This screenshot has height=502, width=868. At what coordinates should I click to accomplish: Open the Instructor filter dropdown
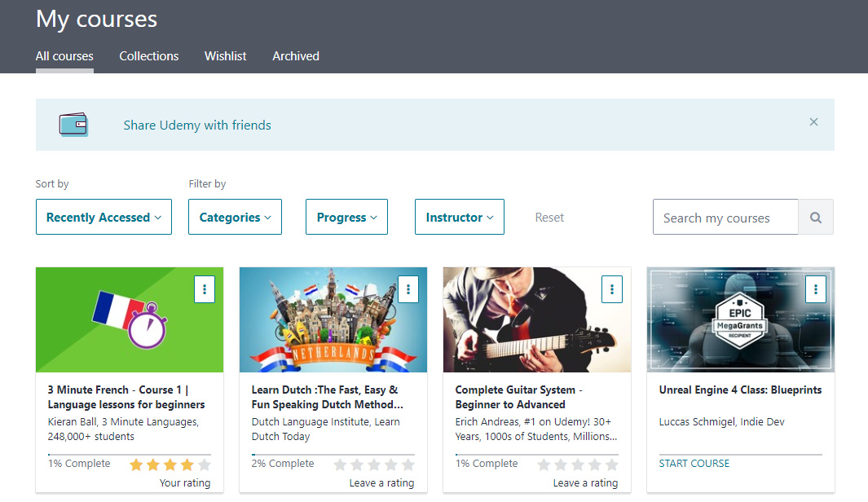point(460,218)
